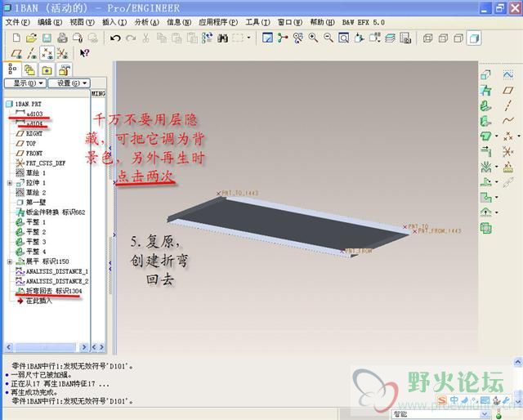The image size is (523, 420).
Task: Toggle coordinate system display
Action: tap(62, 53)
